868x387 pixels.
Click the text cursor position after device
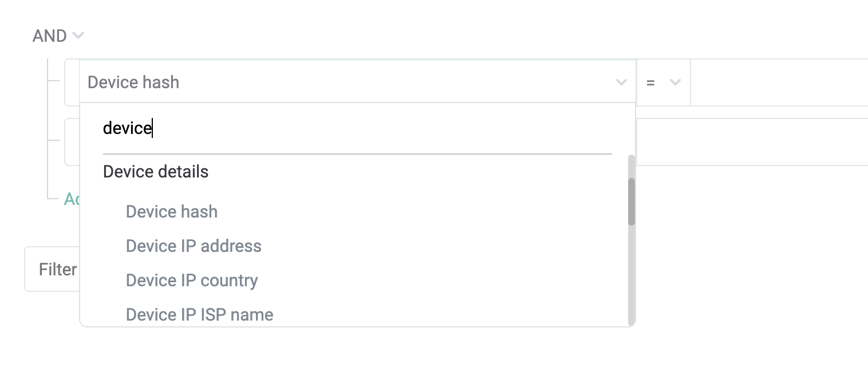(152, 128)
